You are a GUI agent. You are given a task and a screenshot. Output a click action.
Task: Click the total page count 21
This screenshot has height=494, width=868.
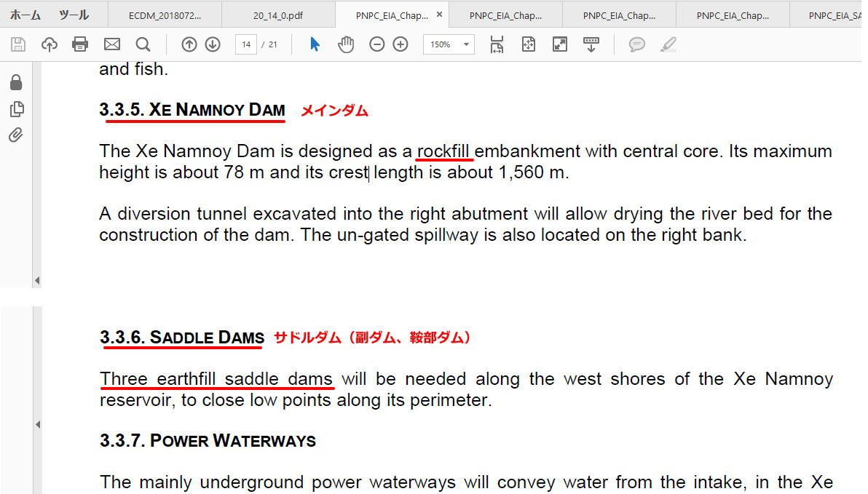click(x=273, y=44)
